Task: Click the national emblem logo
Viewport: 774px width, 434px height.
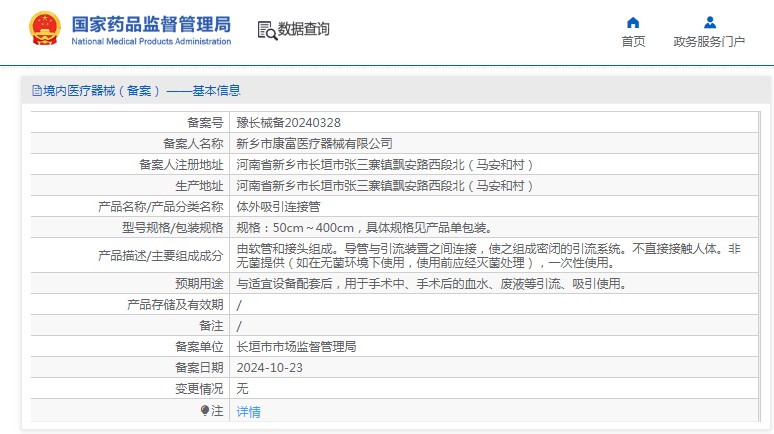Action: point(45,28)
